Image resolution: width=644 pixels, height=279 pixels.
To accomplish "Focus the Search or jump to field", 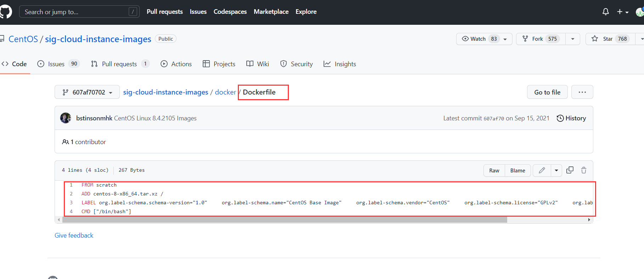I will [79, 12].
